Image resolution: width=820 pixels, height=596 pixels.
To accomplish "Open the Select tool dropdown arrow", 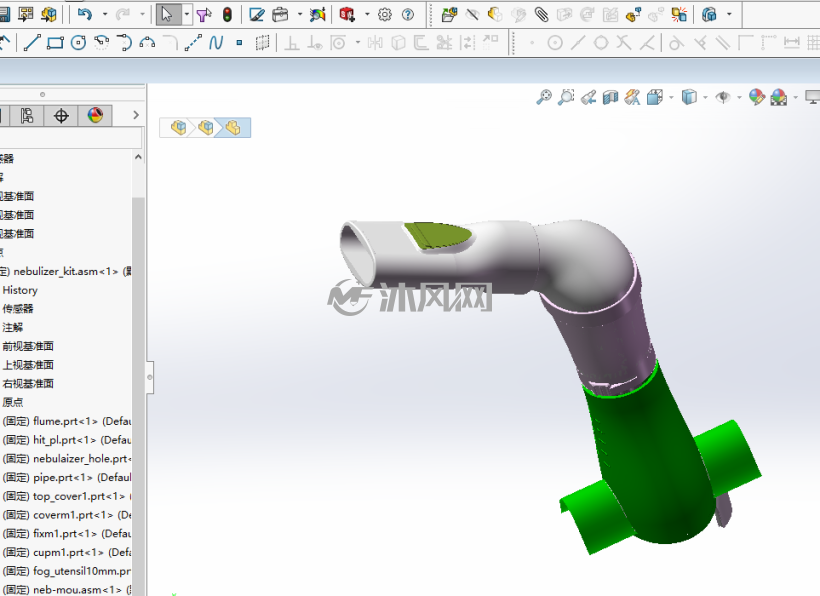I will pos(187,15).
